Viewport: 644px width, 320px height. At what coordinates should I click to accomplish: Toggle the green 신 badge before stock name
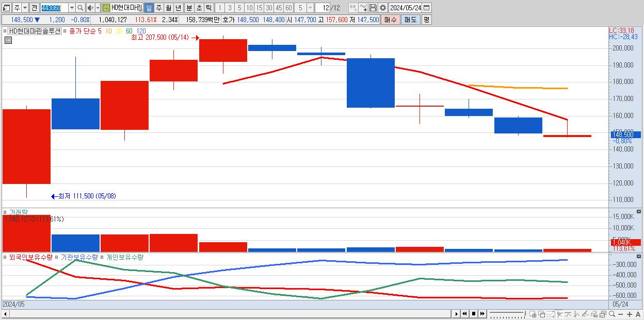pyautogui.click(x=106, y=8)
